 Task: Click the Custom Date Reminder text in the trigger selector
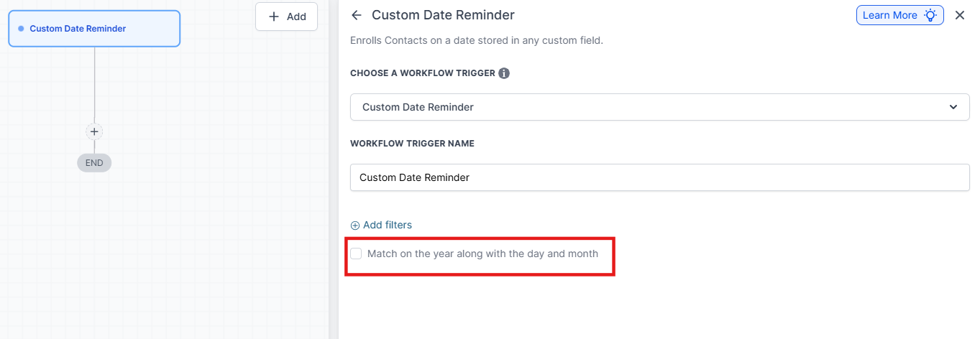418,107
